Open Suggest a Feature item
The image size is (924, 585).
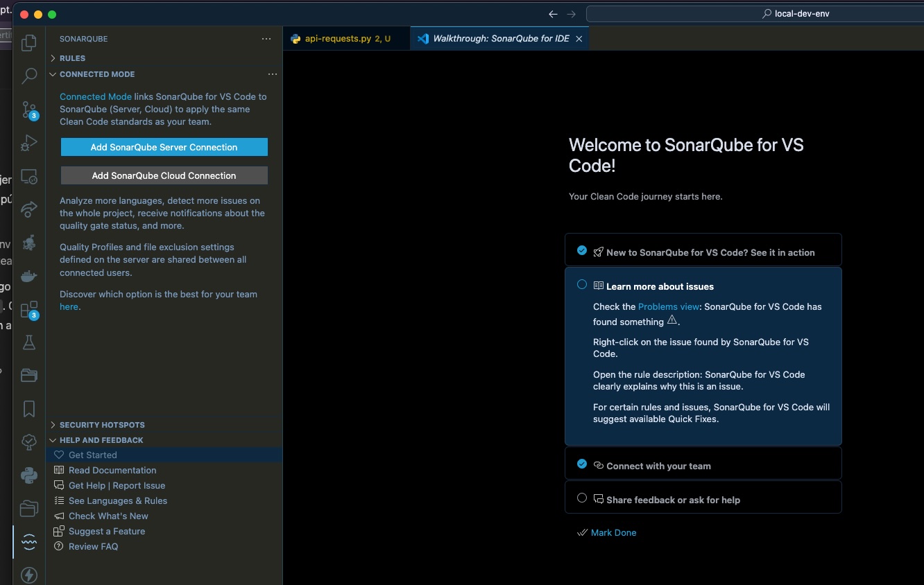[x=164, y=532]
